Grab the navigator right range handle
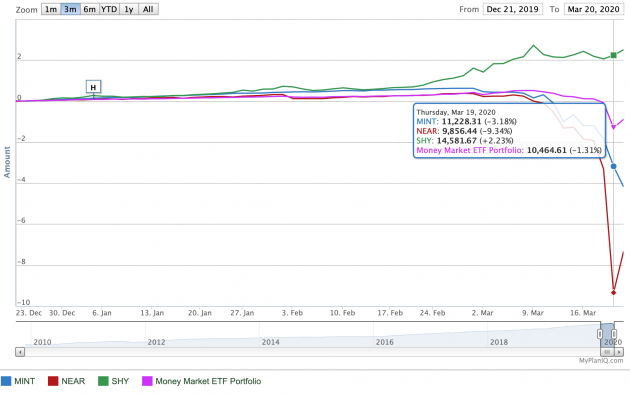 (x=614, y=334)
